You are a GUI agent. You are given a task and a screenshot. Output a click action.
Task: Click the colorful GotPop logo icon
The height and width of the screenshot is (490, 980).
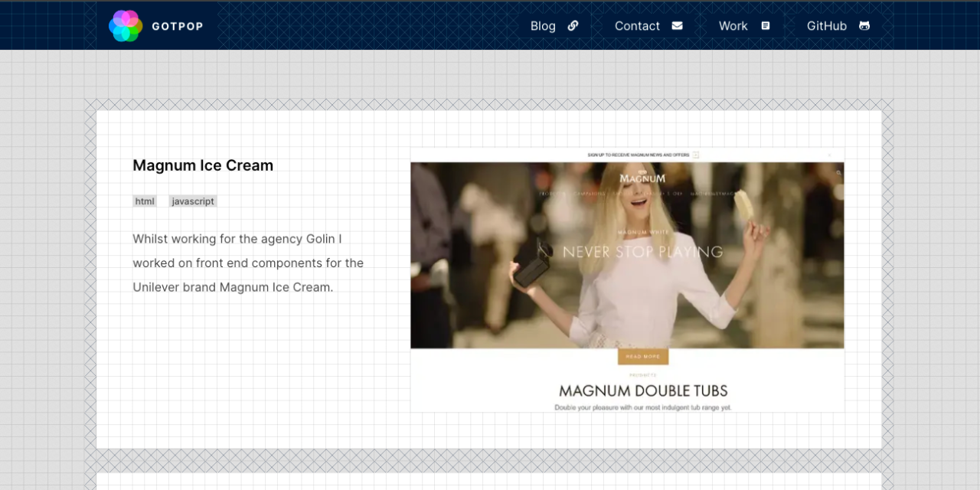[x=125, y=26]
